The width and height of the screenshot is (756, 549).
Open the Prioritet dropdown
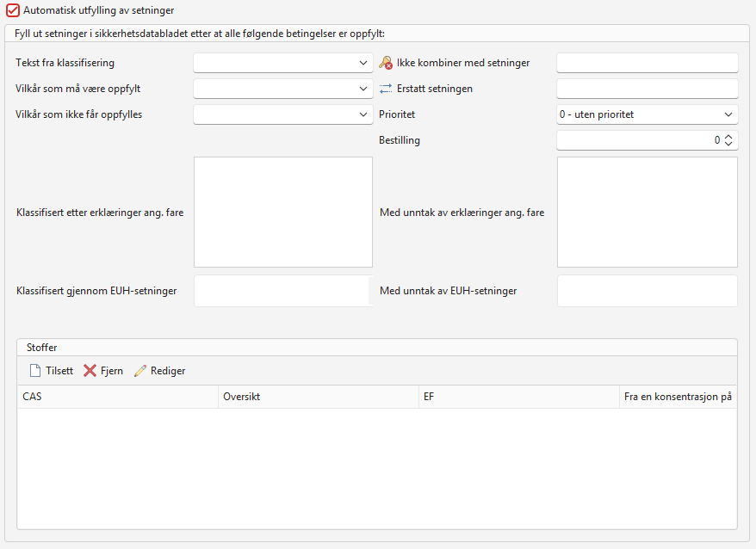tap(647, 114)
